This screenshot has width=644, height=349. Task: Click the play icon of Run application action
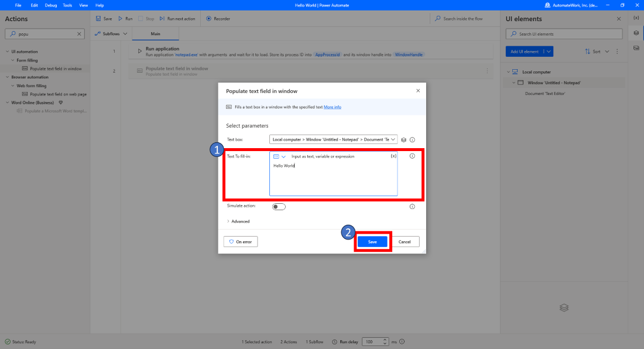[x=140, y=52]
